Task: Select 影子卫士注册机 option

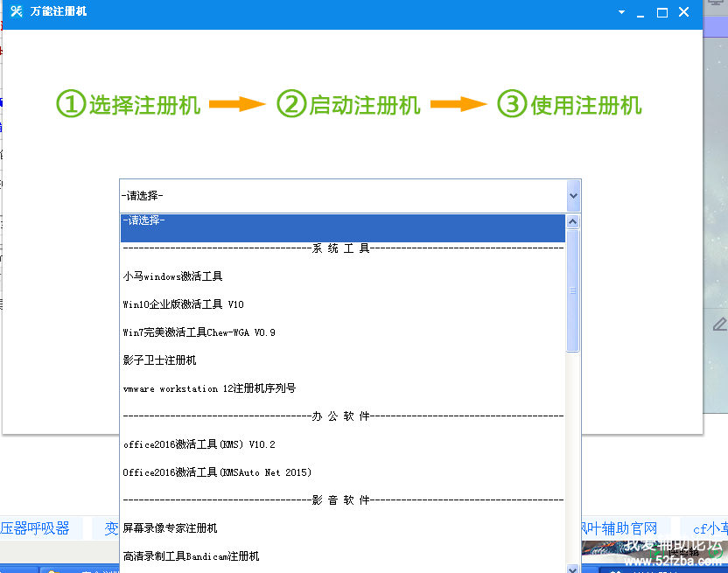Action: click(x=160, y=360)
